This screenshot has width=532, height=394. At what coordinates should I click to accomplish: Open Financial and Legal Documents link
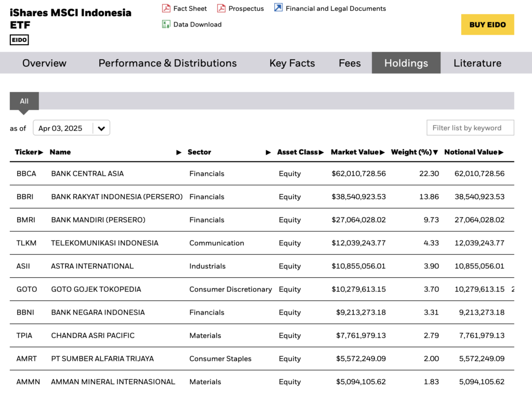[336, 8]
